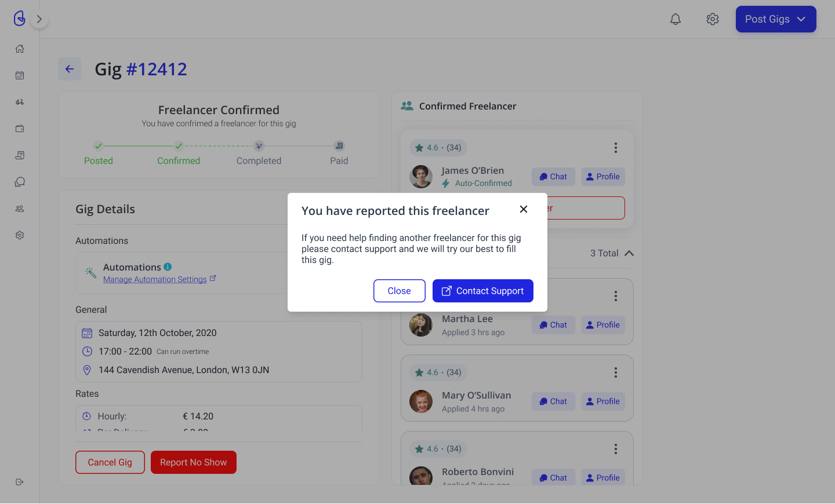Open options menu for Martha Lee

click(616, 296)
